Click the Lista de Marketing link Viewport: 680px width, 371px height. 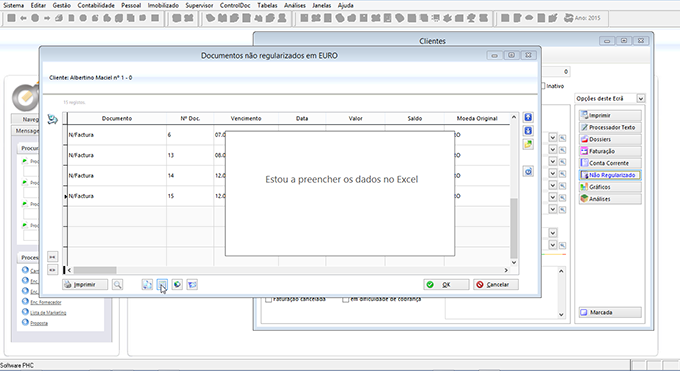48,312
